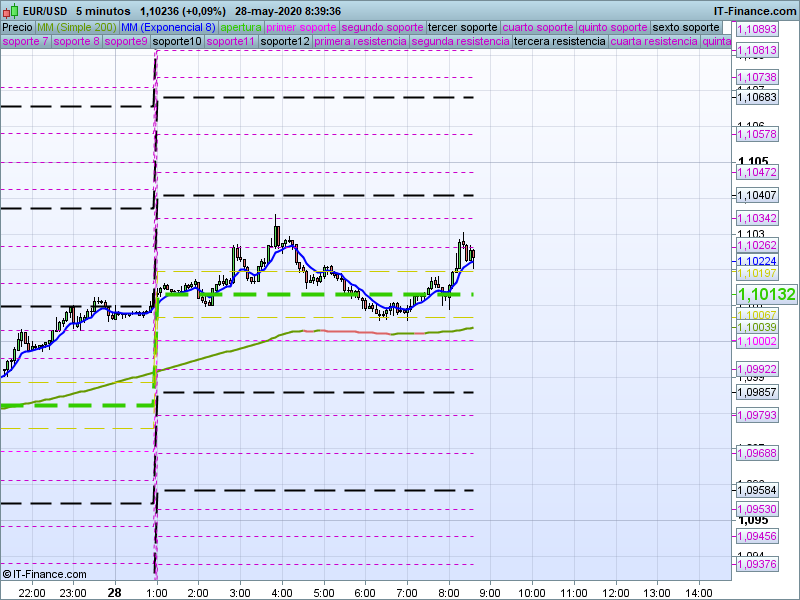Click the 1,10893 price level tag
This screenshot has width=800, height=600.
point(756,30)
